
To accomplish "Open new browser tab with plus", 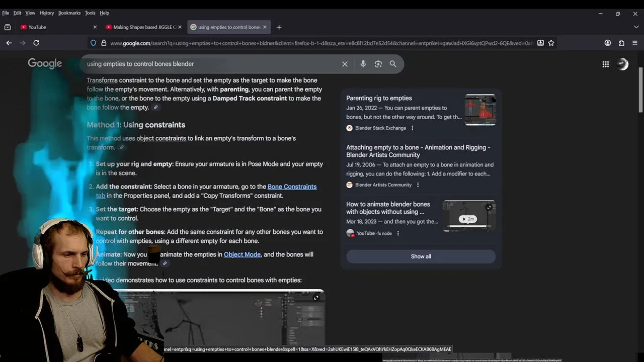I will tap(279, 27).
